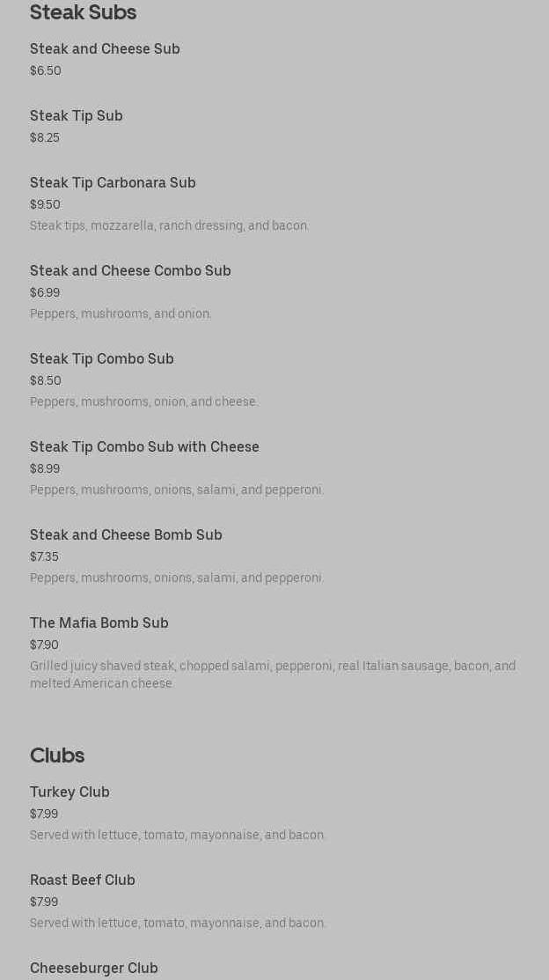Pick Steak Tip Combo Sub with Cheese

coord(144,447)
